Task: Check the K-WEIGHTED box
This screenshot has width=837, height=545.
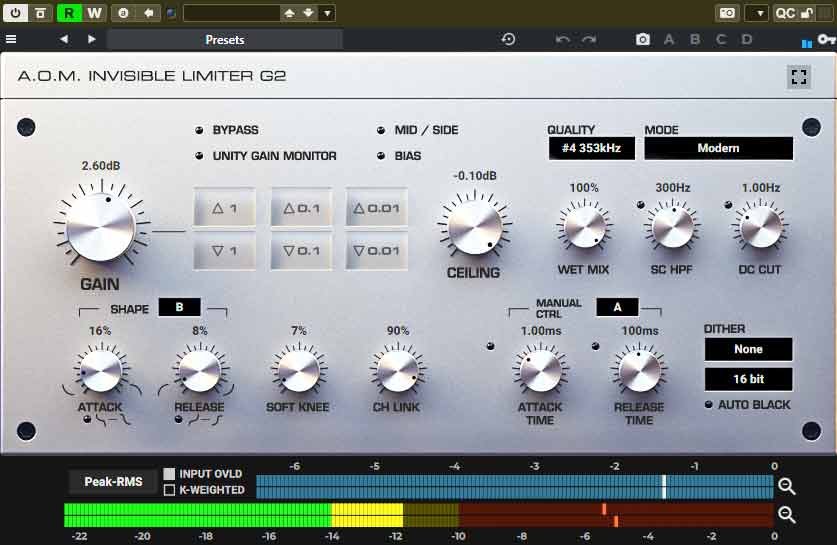Action: pyautogui.click(x=169, y=489)
